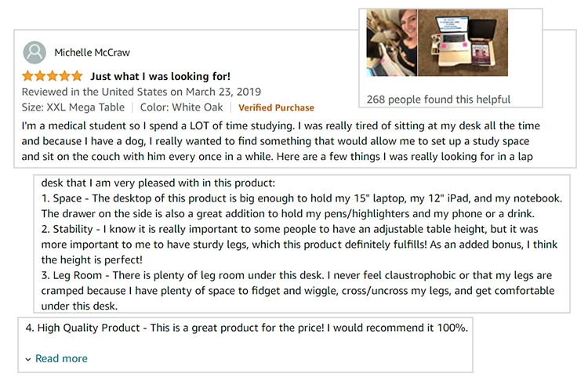The width and height of the screenshot is (588, 381).
Task: Open Michelle McCraw's reviewer profile
Action: (x=92, y=53)
